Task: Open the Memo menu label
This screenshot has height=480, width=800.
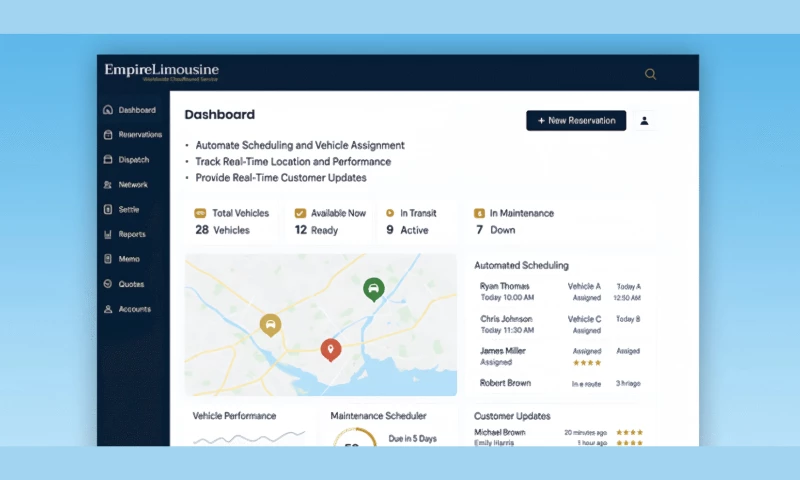Action: (x=129, y=259)
